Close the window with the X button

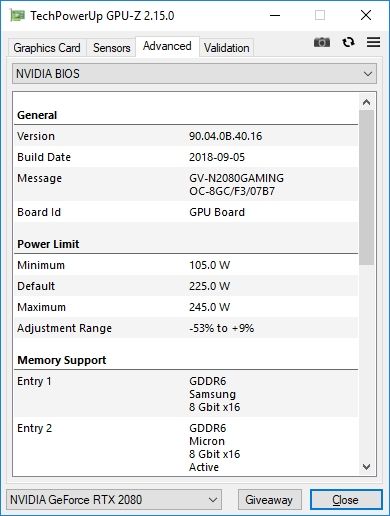pyautogui.click(x=366, y=15)
